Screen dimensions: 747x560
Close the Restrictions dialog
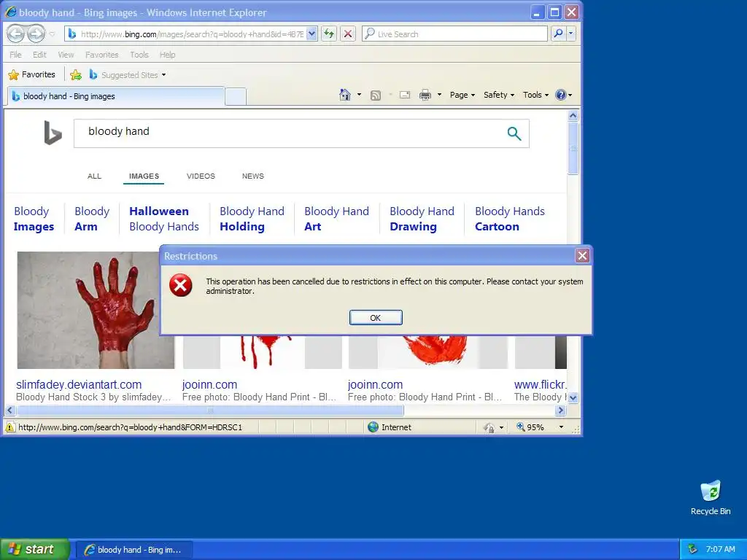pyautogui.click(x=582, y=256)
